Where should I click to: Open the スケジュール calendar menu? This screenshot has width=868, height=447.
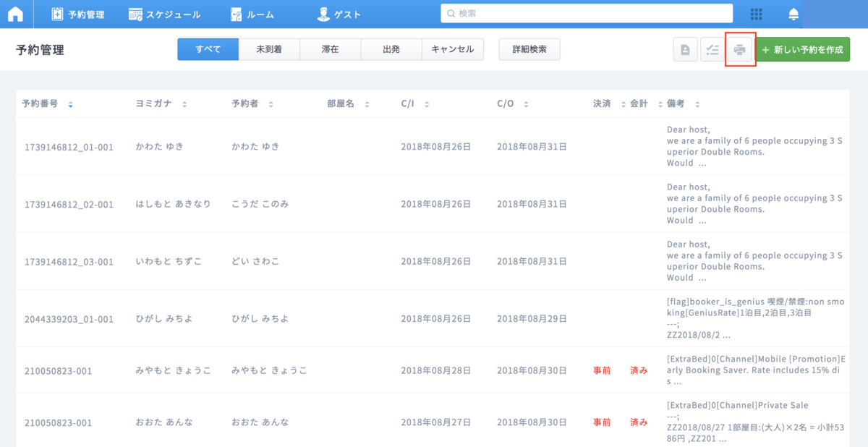coord(164,14)
